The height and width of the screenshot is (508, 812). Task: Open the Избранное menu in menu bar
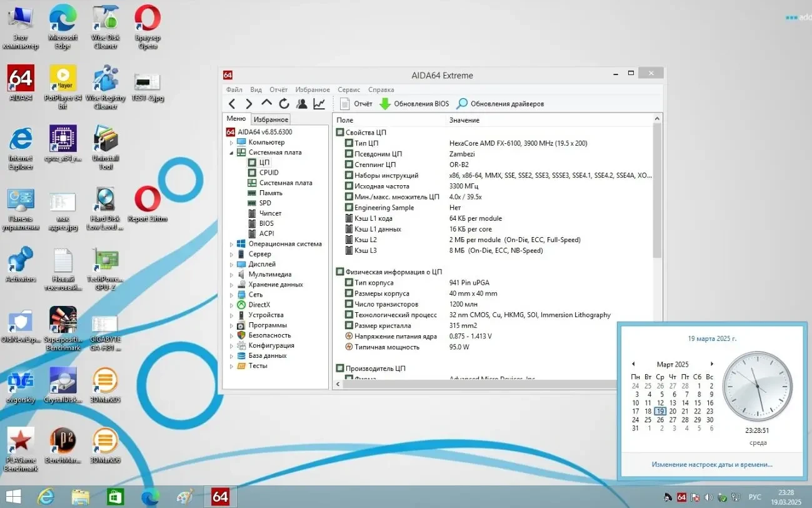(313, 89)
